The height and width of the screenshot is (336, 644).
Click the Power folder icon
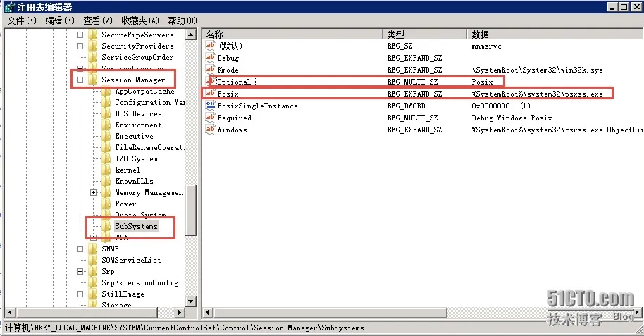106,204
